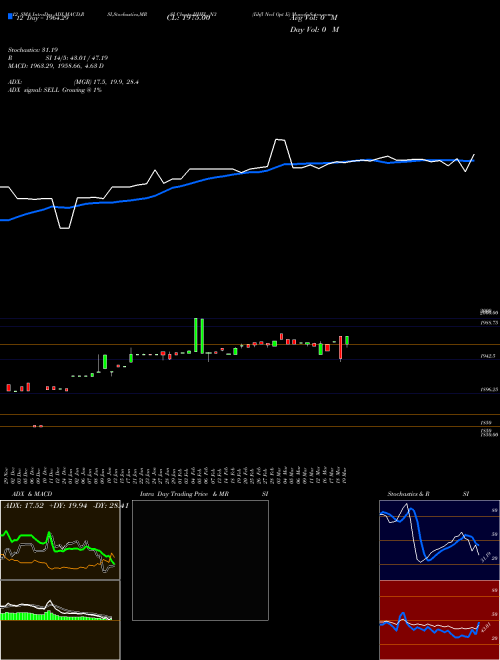Click the 1988.73 price axis label
Viewport: 500px width, 660px height.
489,322
